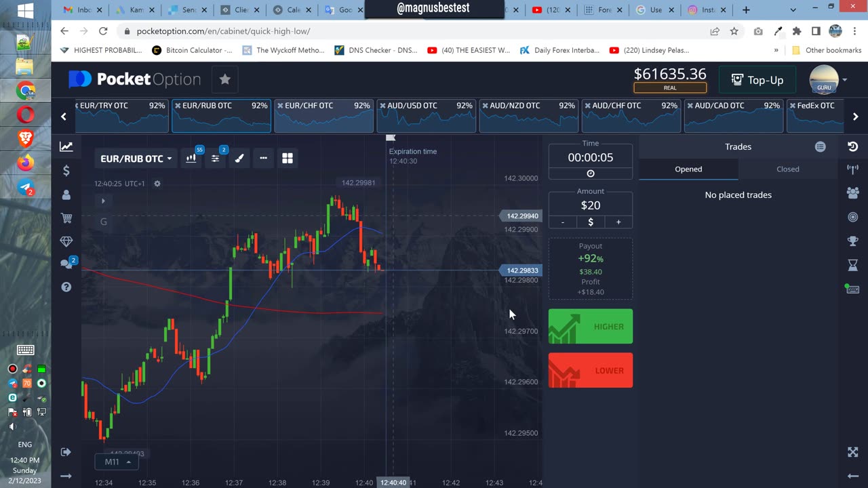The width and height of the screenshot is (868, 488).
Task: Click the Top-Up button
Action: [757, 80]
